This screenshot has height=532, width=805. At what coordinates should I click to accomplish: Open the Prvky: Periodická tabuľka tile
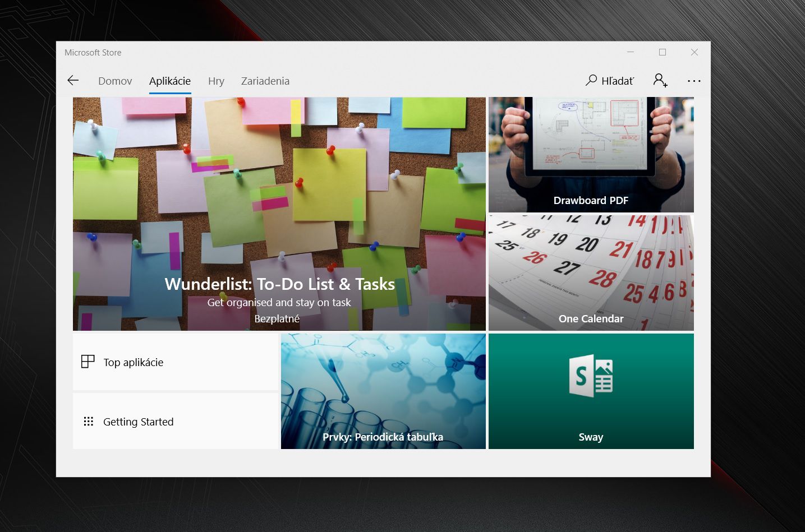(x=383, y=391)
